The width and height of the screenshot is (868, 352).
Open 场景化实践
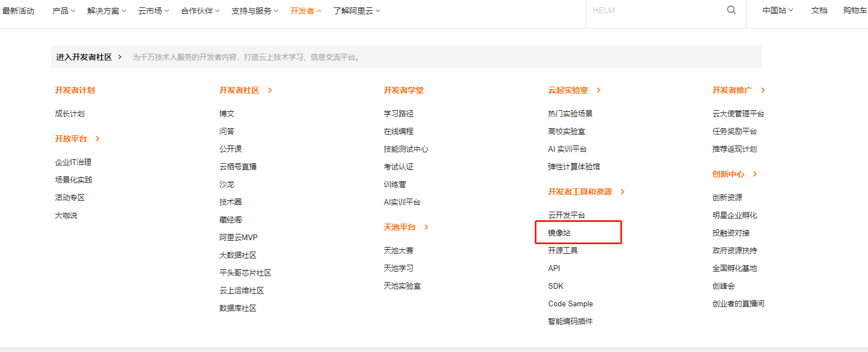74,180
